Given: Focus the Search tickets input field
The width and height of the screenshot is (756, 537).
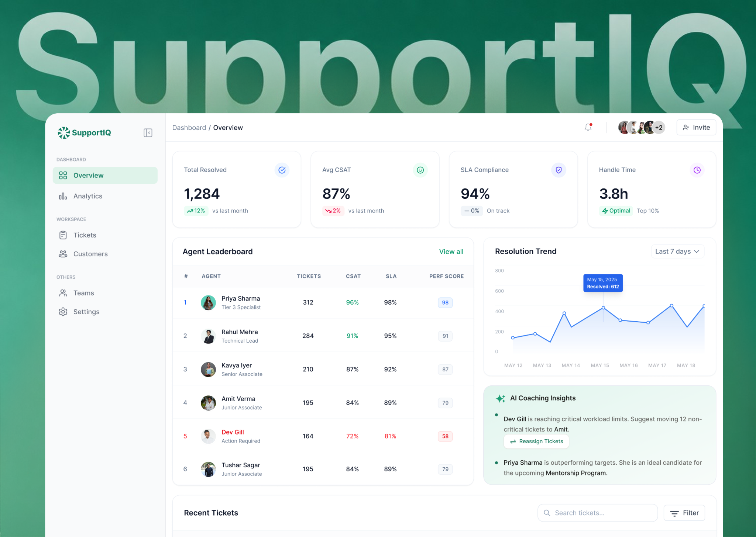Looking at the screenshot, I should click(x=598, y=513).
